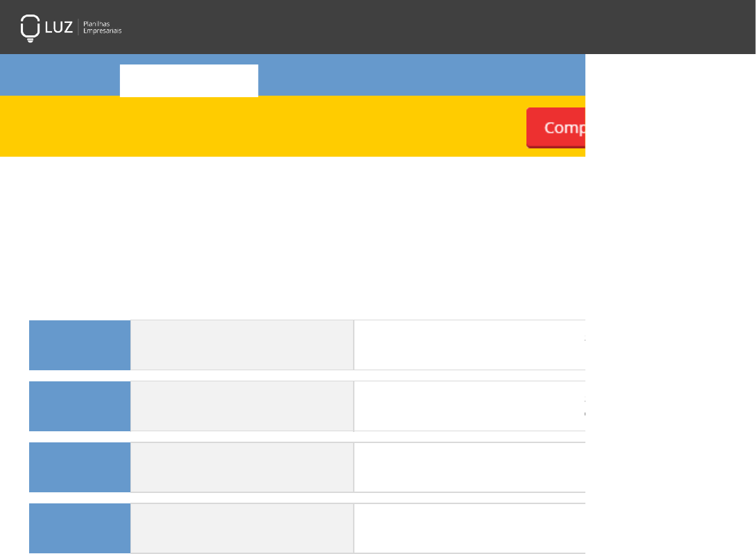Click the LUZ lightbulb logo icon

pyautogui.click(x=29, y=28)
